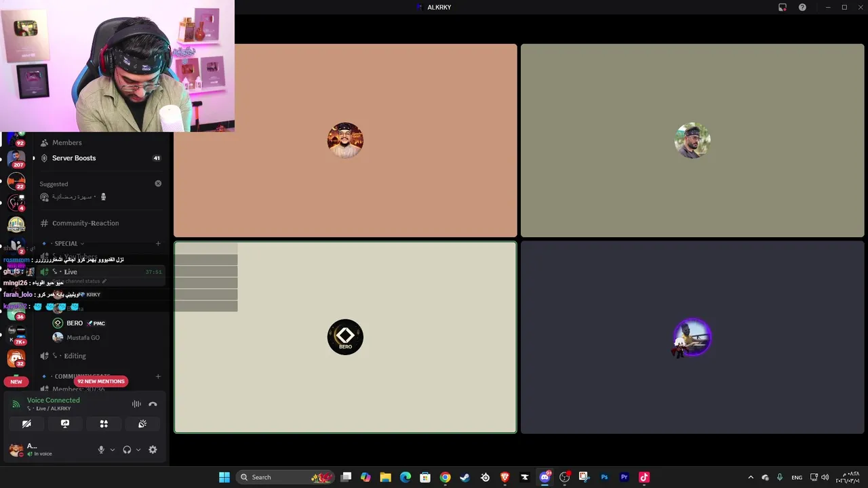
Task: Add channel to COMMUNITY STATS category
Action: coord(158,376)
